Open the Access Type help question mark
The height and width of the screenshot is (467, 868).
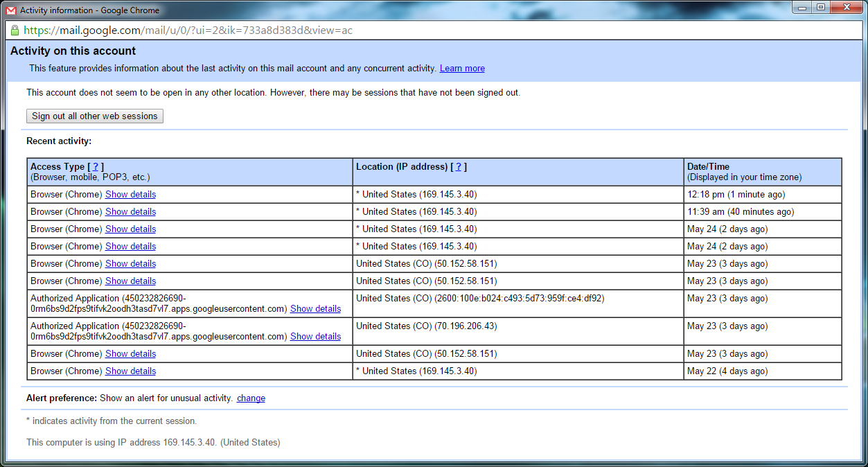pos(96,167)
